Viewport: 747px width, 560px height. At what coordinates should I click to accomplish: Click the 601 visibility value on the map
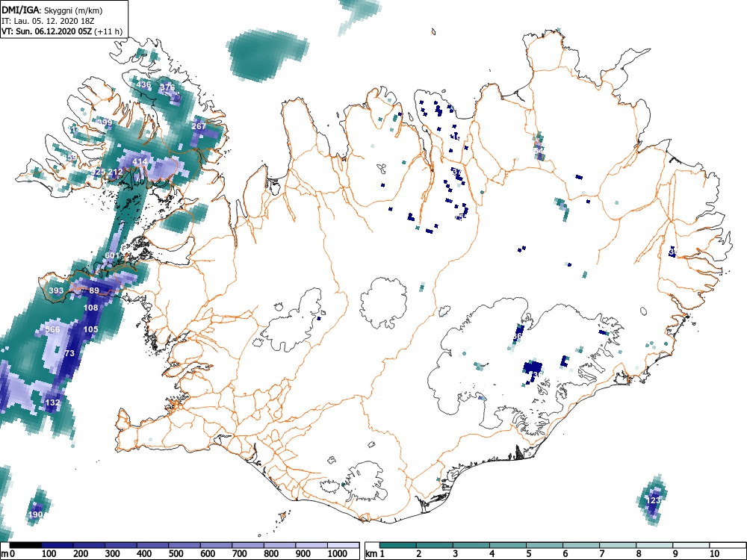[112, 255]
